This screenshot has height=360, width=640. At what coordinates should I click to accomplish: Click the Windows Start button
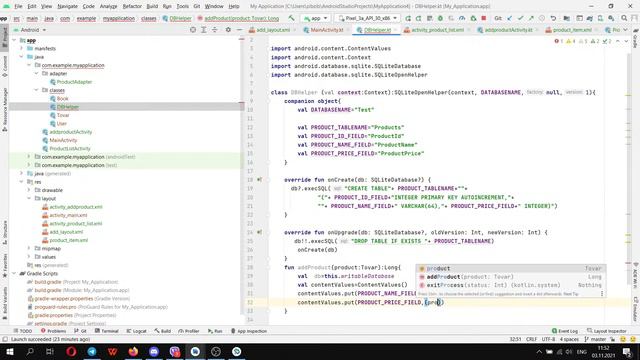(9, 351)
